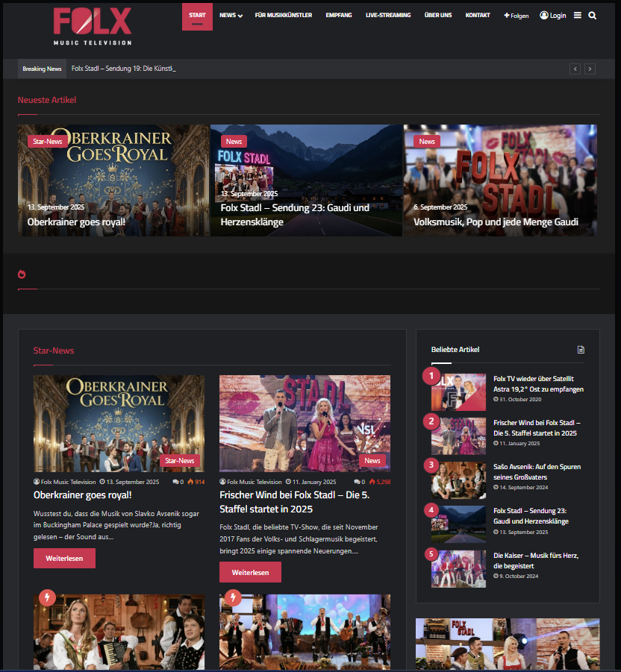Go to Live-Streaming page
The width and height of the screenshot is (621, 672).
pos(388,16)
